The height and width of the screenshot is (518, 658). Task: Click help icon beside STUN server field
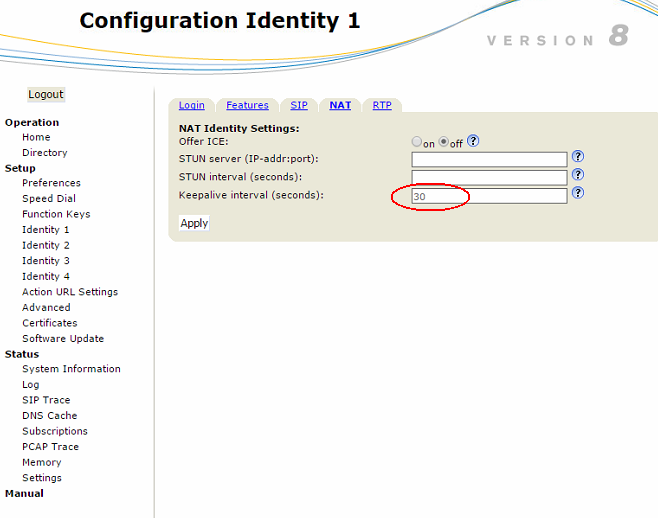click(x=577, y=157)
